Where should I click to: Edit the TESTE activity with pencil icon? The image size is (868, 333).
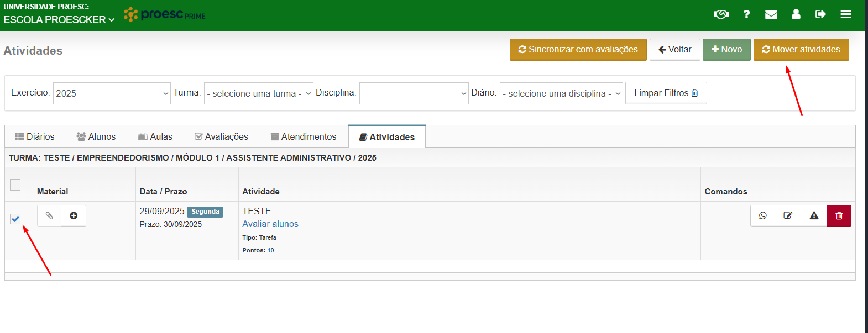(788, 216)
